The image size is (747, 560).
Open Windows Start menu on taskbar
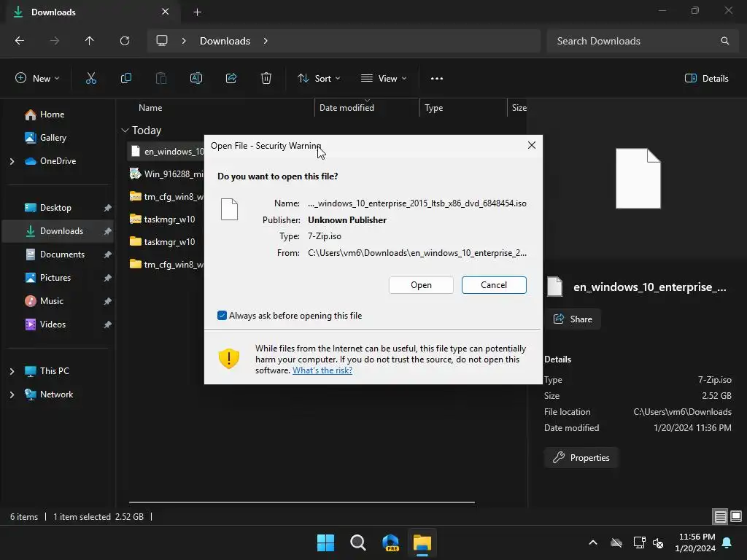point(326,542)
